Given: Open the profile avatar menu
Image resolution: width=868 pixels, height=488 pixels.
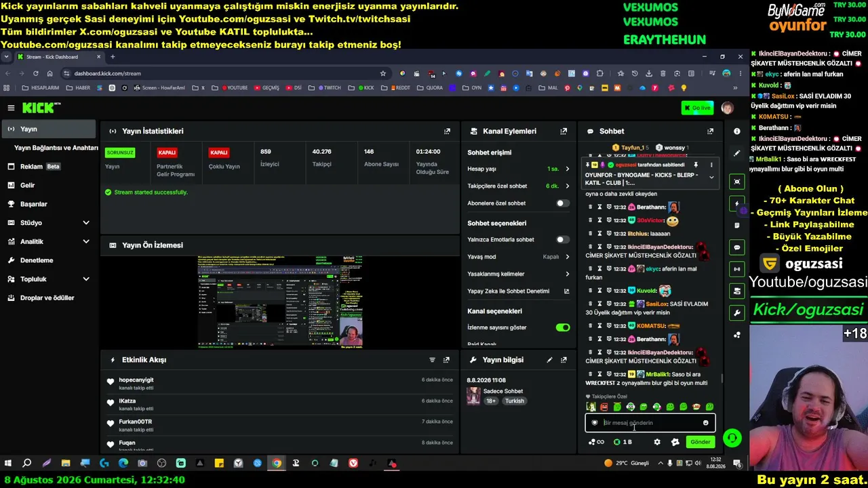Looking at the screenshot, I should pyautogui.click(x=727, y=108).
